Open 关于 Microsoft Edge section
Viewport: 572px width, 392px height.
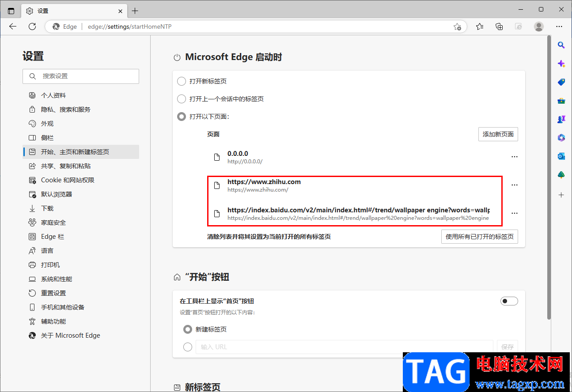(x=81, y=335)
